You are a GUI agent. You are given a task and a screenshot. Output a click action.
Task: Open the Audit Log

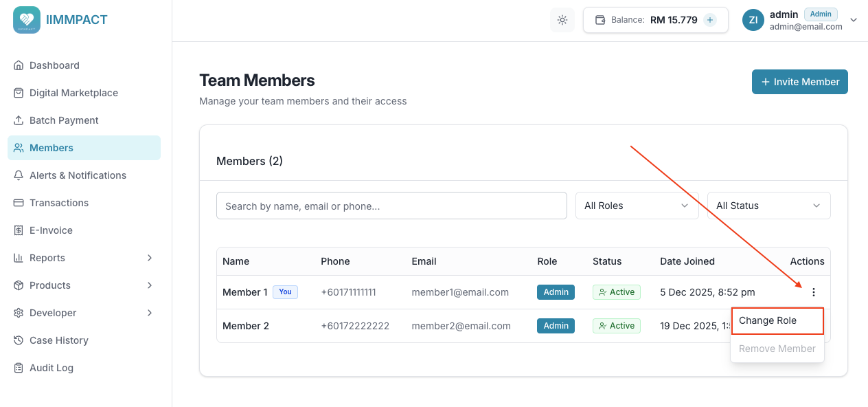51,368
